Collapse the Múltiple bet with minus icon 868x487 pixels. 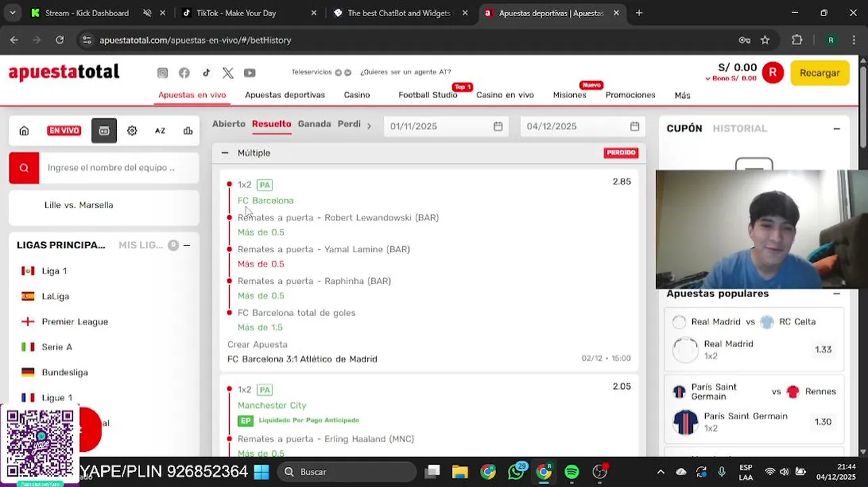[224, 153]
